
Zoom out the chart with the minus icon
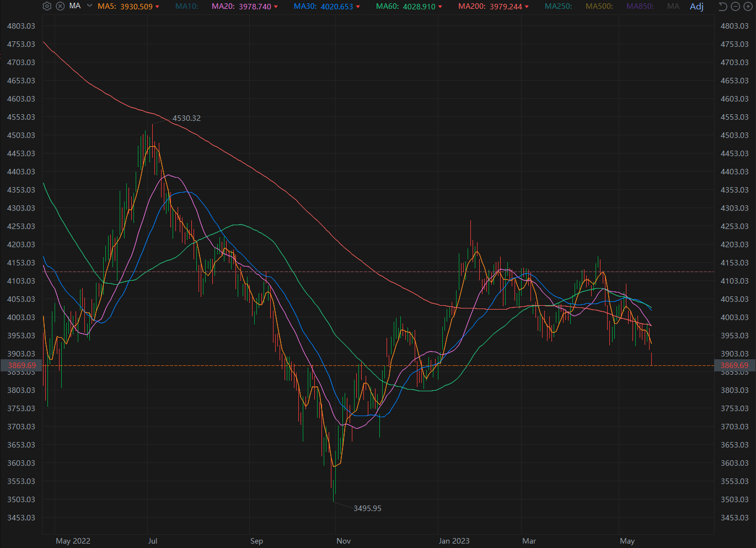(735, 7)
